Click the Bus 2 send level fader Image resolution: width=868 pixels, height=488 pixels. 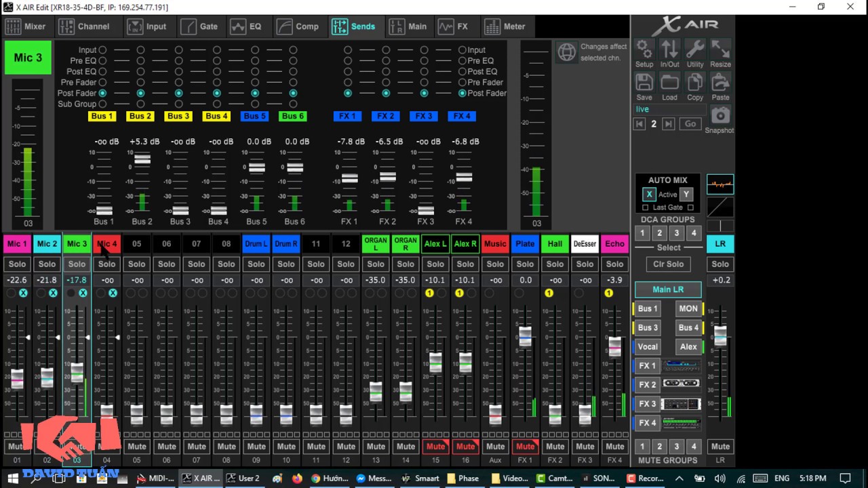(142, 159)
